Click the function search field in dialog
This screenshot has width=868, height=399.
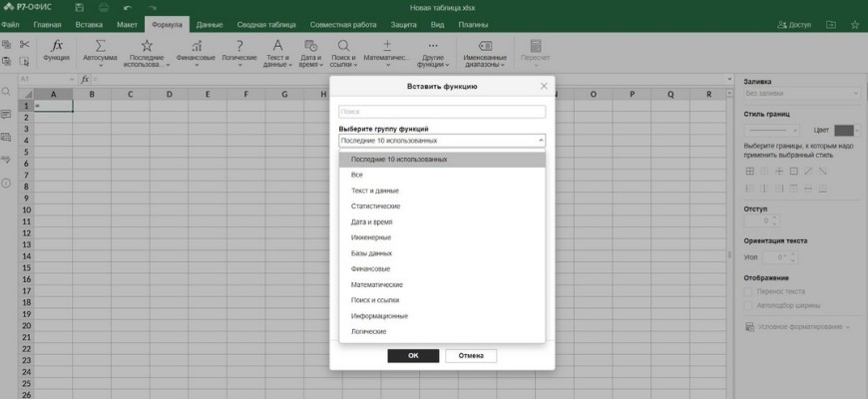pyautogui.click(x=442, y=112)
